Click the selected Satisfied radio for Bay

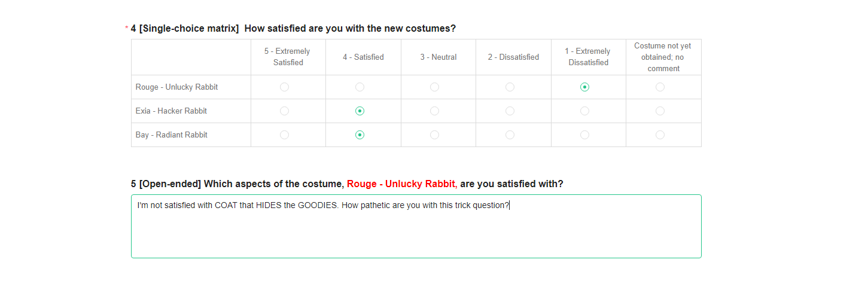pos(360,135)
